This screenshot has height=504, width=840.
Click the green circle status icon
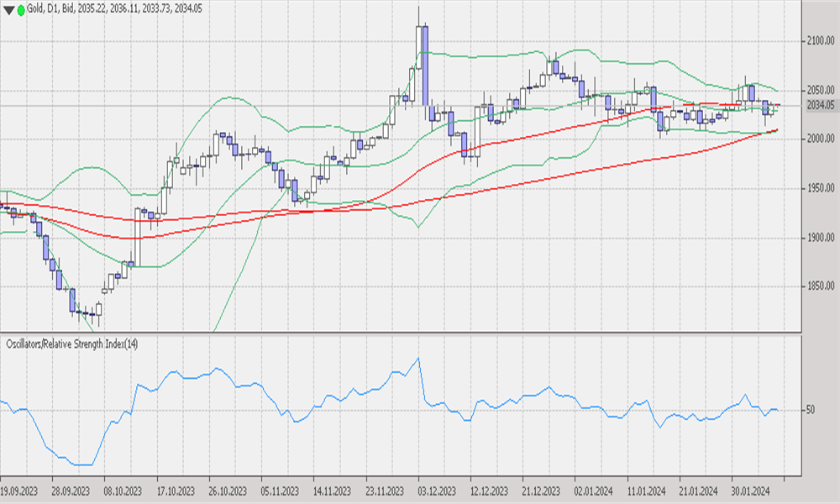tap(21, 10)
